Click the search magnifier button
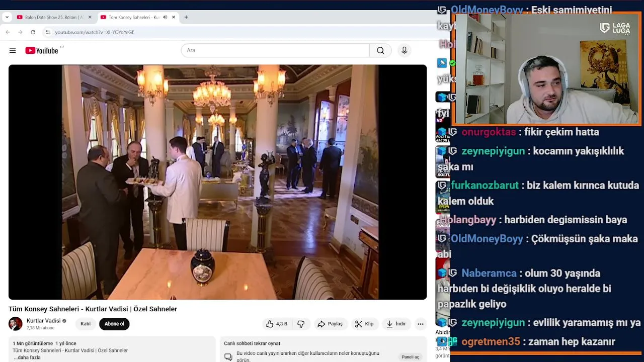Image resolution: width=644 pixels, height=362 pixels. [380, 50]
